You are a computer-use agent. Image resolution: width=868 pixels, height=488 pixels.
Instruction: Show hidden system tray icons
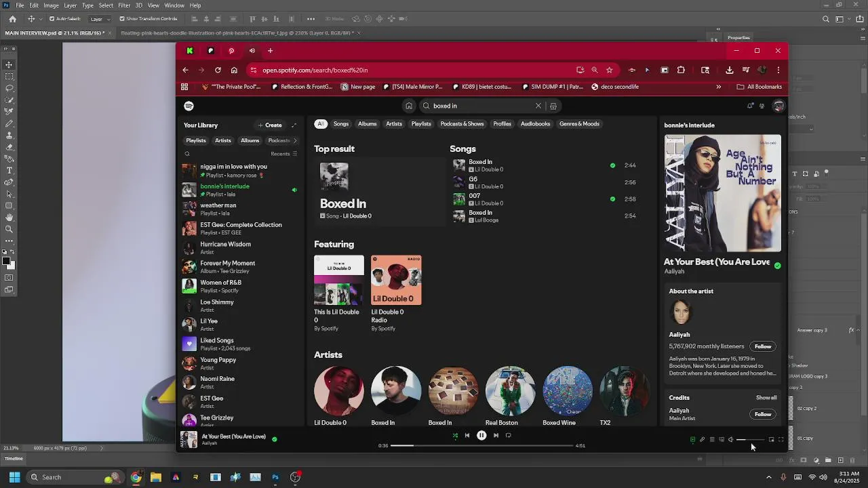[x=768, y=477]
